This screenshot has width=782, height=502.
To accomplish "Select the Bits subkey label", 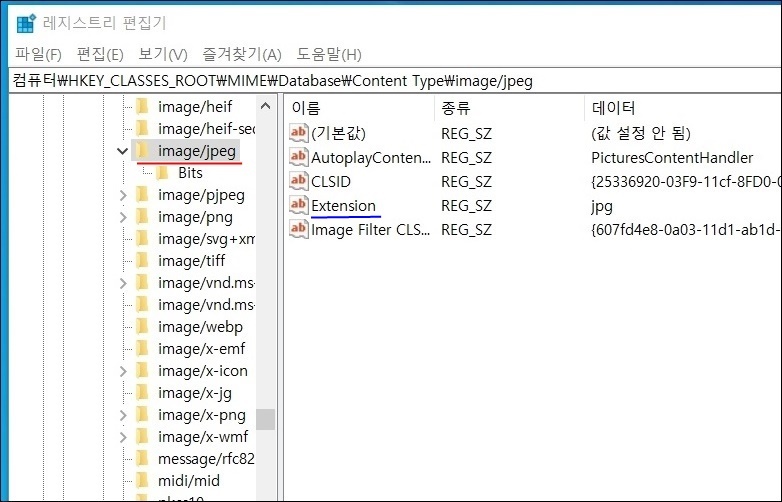I will coord(191,172).
